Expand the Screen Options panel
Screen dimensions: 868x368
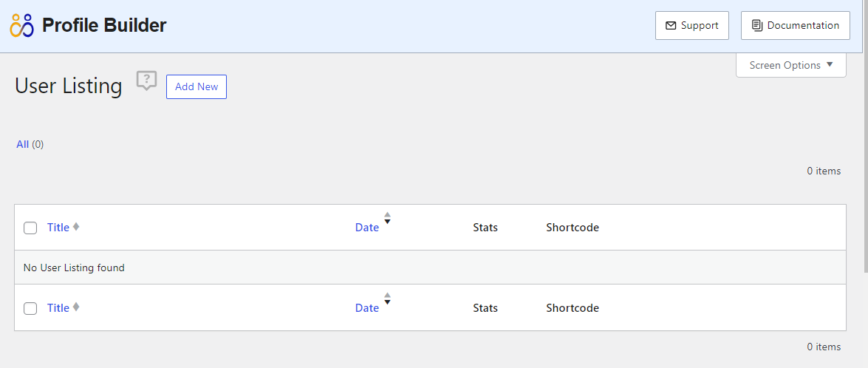coord(791,65)
